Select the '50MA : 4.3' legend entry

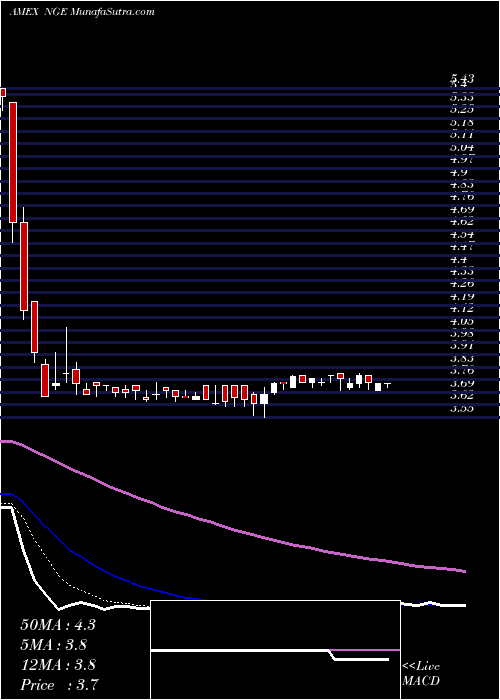pos(58,625)
